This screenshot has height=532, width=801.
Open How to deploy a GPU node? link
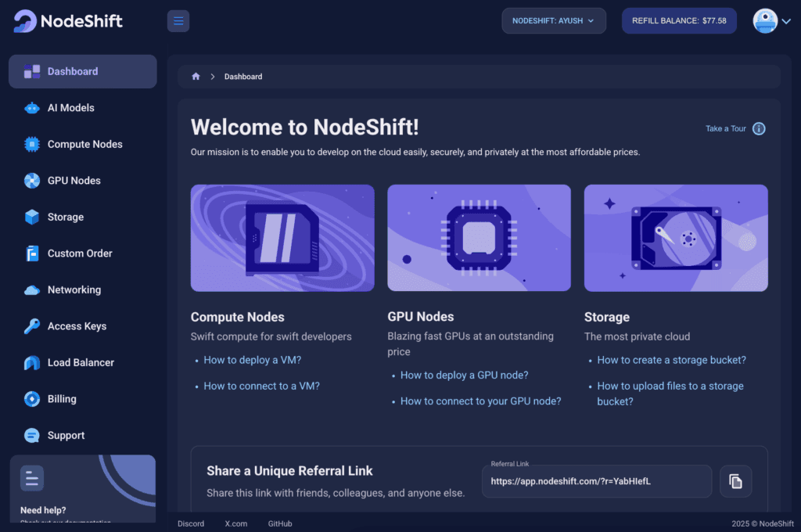pyautogui.click(x=465, y=376)
